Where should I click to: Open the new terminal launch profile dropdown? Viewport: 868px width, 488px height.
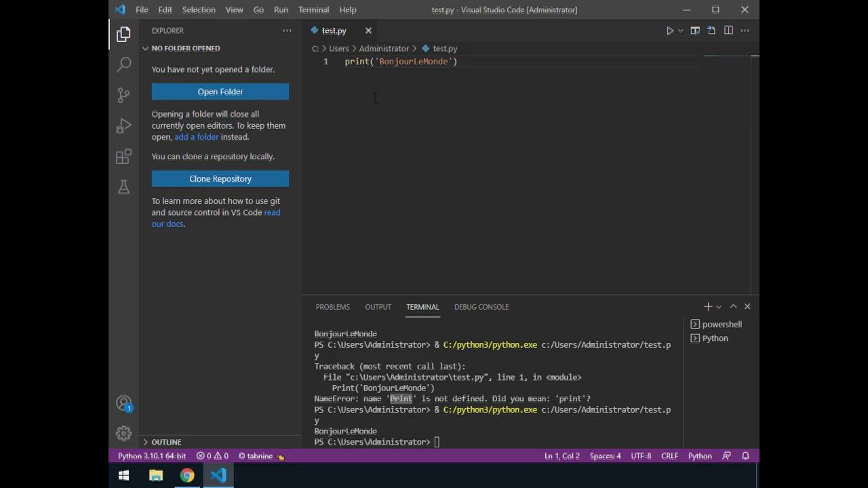tap(719, 307)
